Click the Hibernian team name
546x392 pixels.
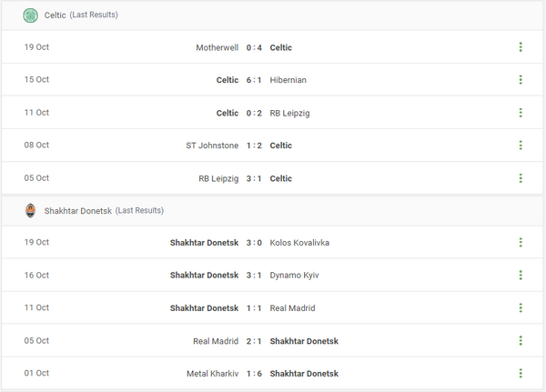288,80
